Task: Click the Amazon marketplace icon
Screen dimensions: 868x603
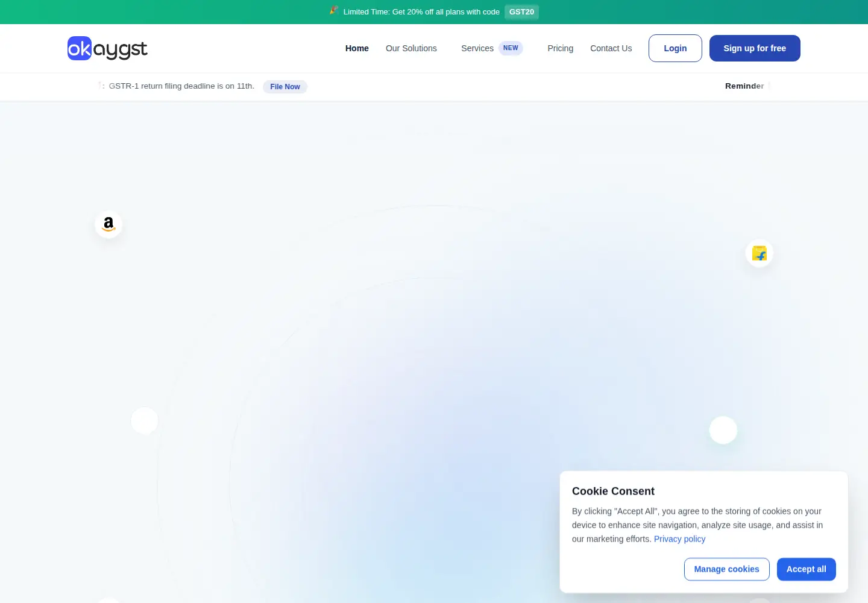Action: 108,224
